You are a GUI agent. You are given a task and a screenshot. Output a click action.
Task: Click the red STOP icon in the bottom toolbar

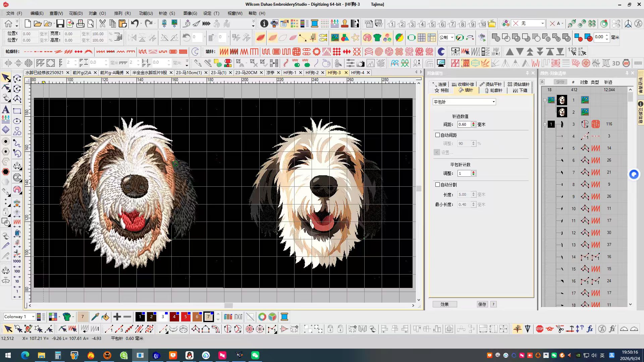coord(540,329)
